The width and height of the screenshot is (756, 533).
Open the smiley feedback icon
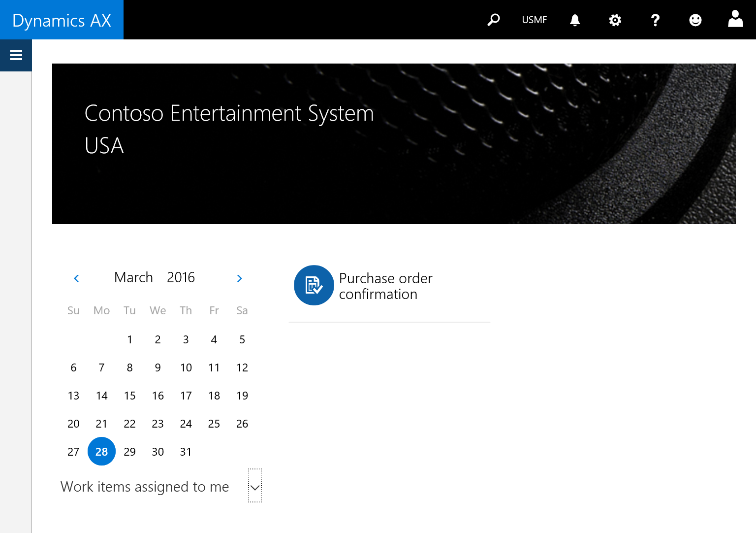point(695,20)
